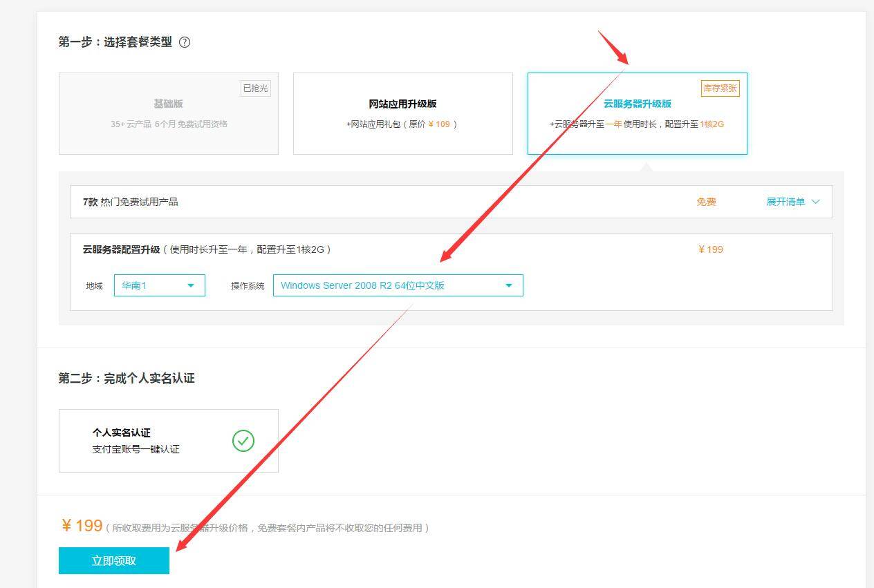Click the chevron icon next to 展开清单
The height and width of the screenshot is (588, 874).
coord(815,202)
